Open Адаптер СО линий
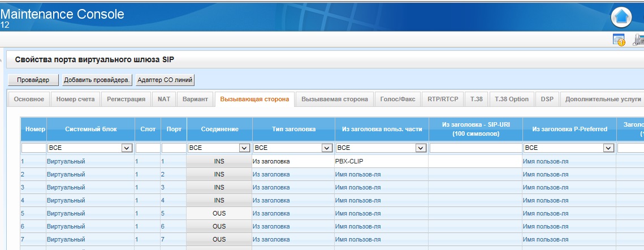The width and height of the screenshot is (644, 250). (x=165, y=80)
